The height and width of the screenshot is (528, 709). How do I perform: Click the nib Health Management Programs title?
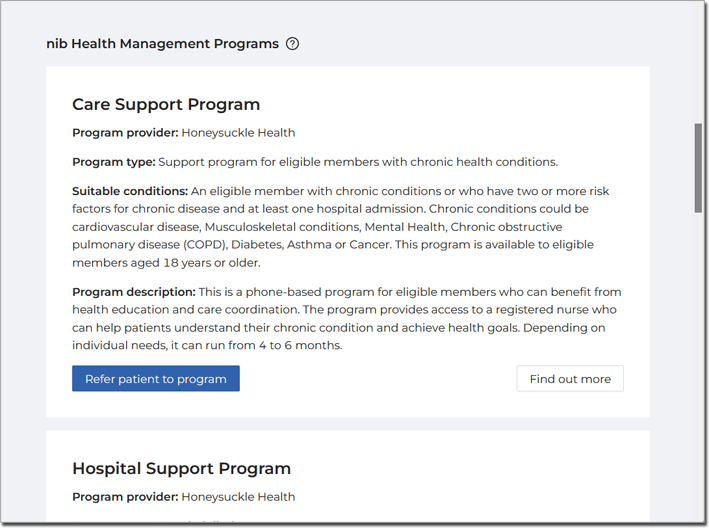click(162, 44)
